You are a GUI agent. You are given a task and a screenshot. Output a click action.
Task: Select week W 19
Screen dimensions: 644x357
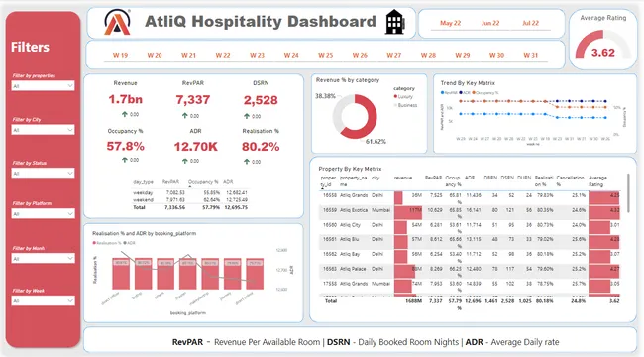[x=120, y=55]
